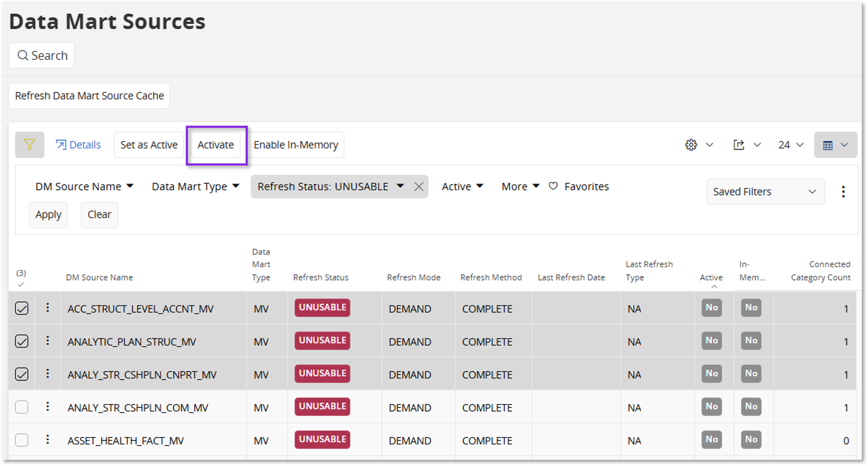Click Enable In-Memory button

[x=296, y=145]
